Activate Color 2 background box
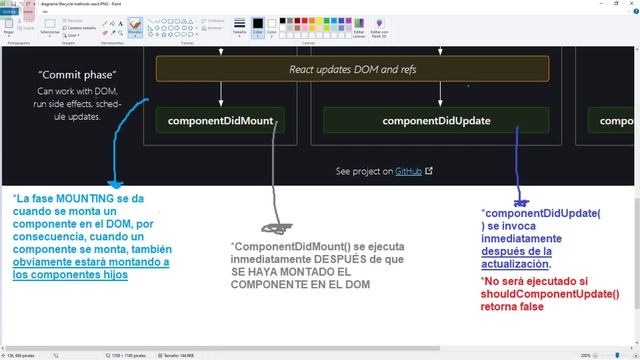 tap(272, 27)
